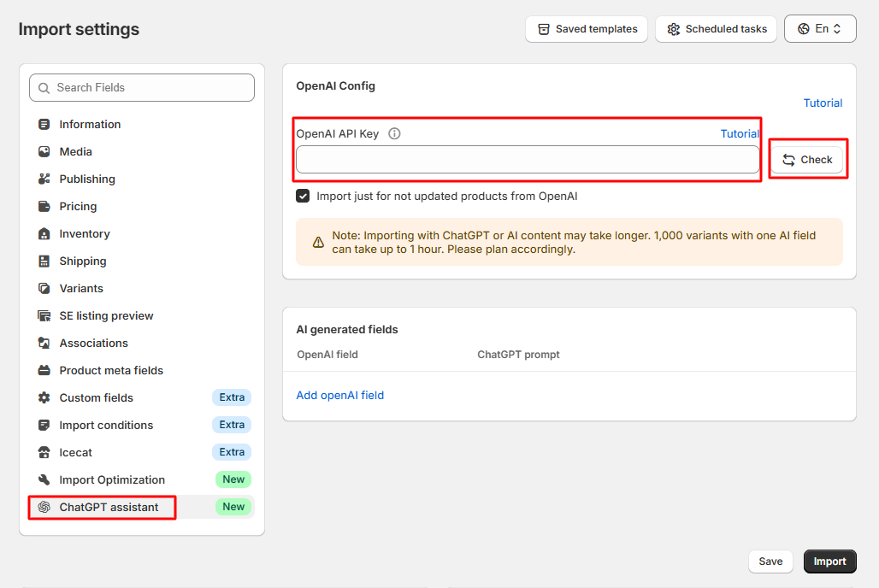Click the Custom fields gear icon
Image resolution: width=879 pixels, height=588 pixels.
point(44,398)
